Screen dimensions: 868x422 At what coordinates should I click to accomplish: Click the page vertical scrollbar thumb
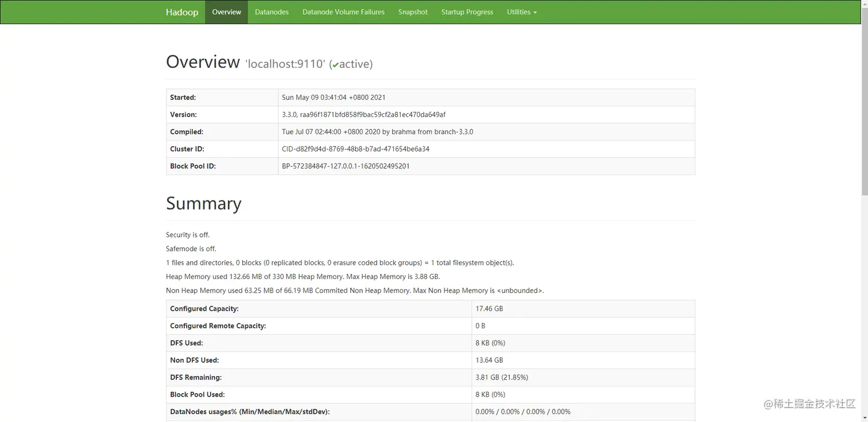[865, 102]
